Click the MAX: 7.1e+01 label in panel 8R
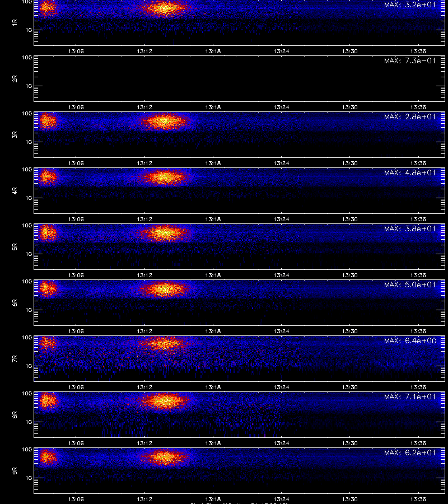The height and width of the screenshot is (504, 448). (x=410, y=396)
